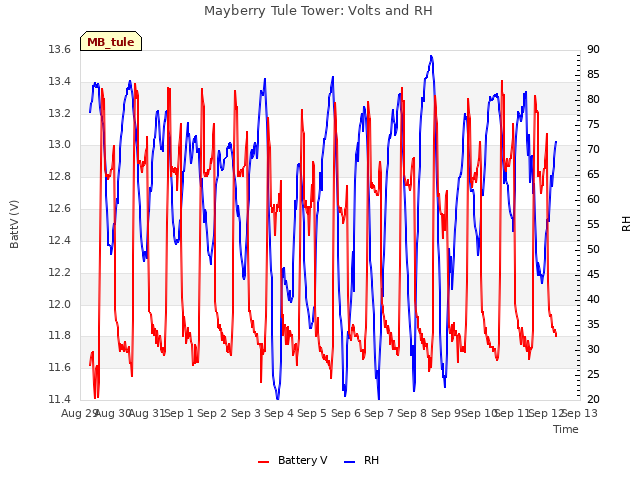The height and width of the screenshot is (480, 640).
Task: Toggle the Battery V legend entry
Action: [293, 460]
